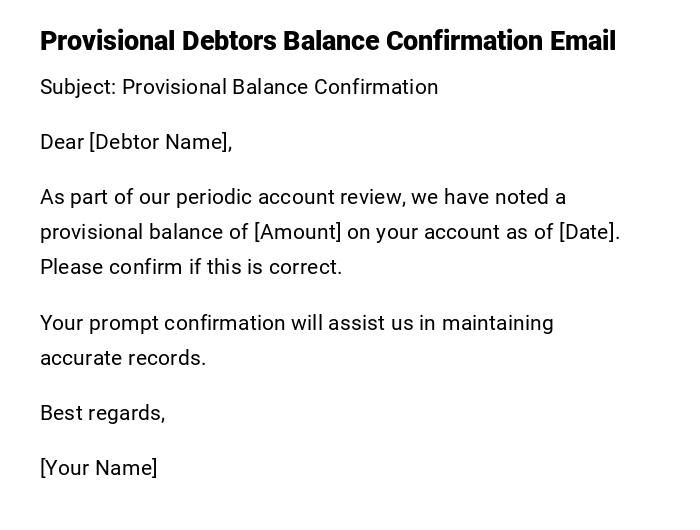Select the [Debtor Name] placeholder
Image resolution: width=700 pixels, height=530 pixels.
(x=160, y=142)
